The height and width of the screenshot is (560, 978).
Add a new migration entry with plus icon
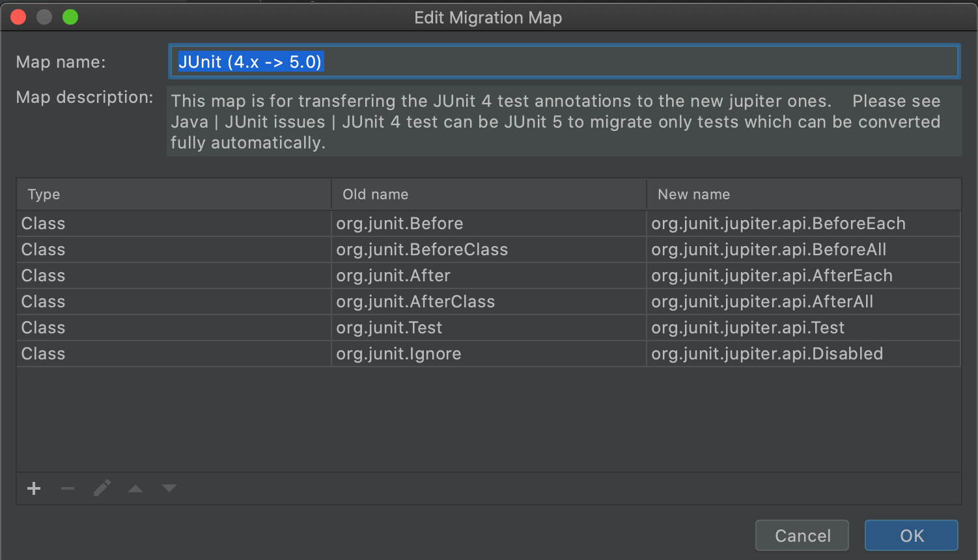coord(34,488)
